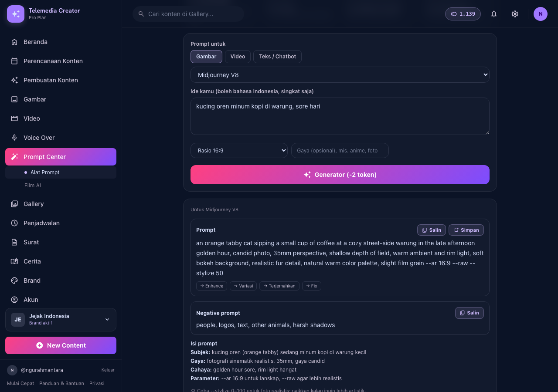The image size is (558, 392).
Task: Open the Gallery icon in sidebar
Action: [14, 204]
